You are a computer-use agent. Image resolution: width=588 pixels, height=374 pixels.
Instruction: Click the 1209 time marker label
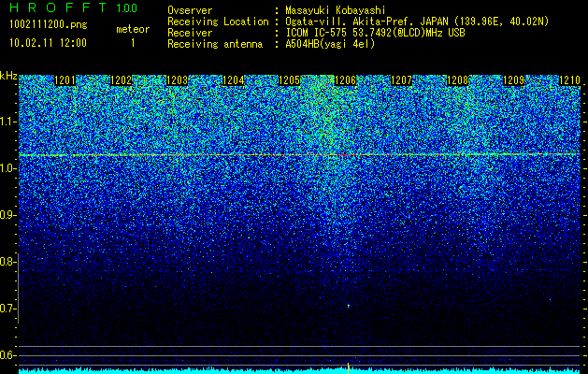click(514, 80)
